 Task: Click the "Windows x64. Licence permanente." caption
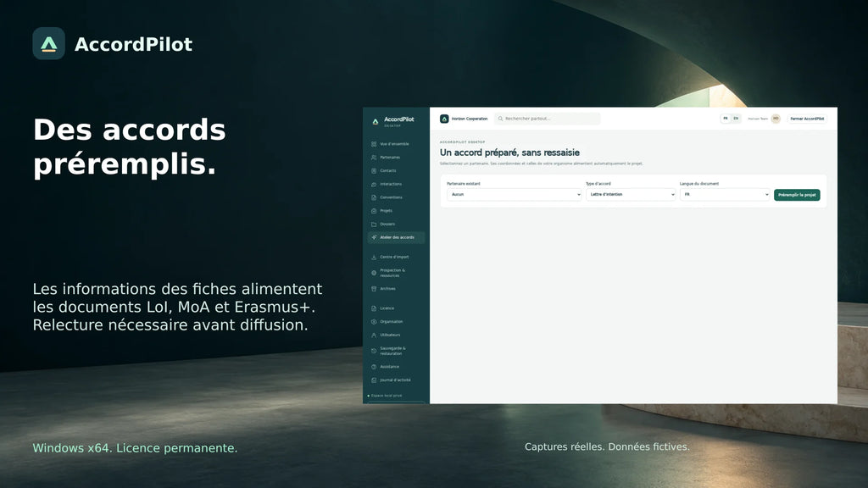point(135,448)
